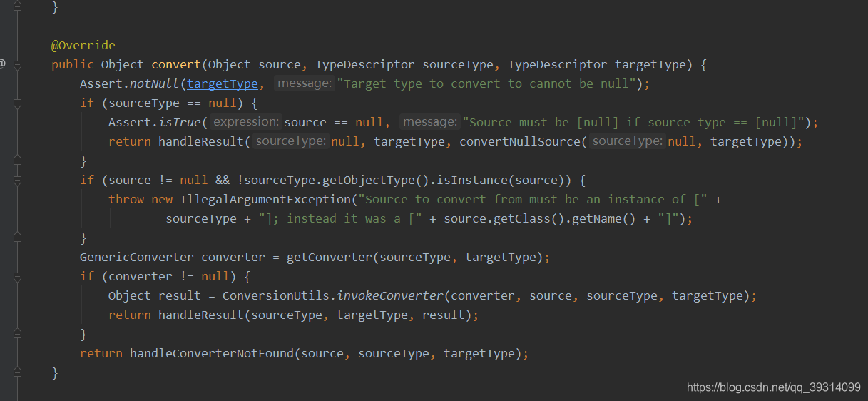Click fold end marker after handleResult convertNullSource line
The height and width of the screenshot is (401, 868).
tap(17, 161)
